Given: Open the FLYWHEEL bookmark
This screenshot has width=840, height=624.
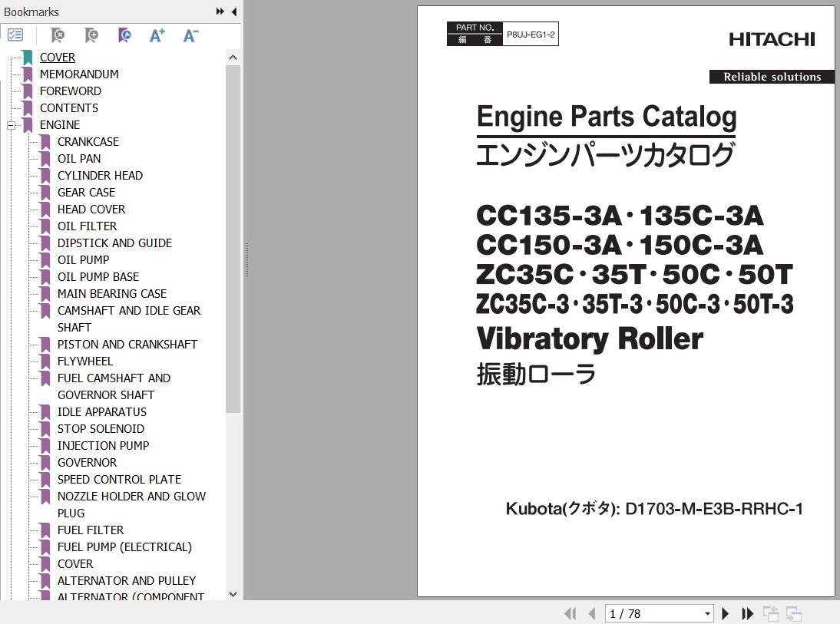Looking at the screenshot, I should pyautogui.click(x=85, y=361).
